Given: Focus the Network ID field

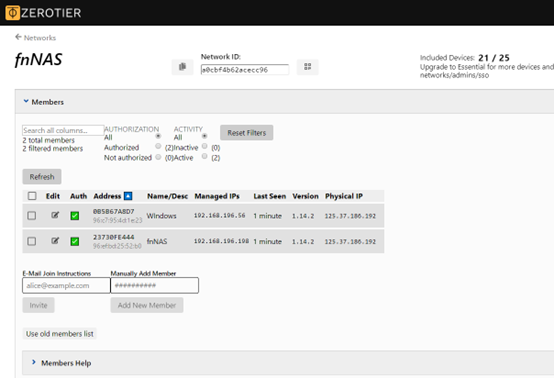Looking at the screenshot, I should [x=244, y=70].
